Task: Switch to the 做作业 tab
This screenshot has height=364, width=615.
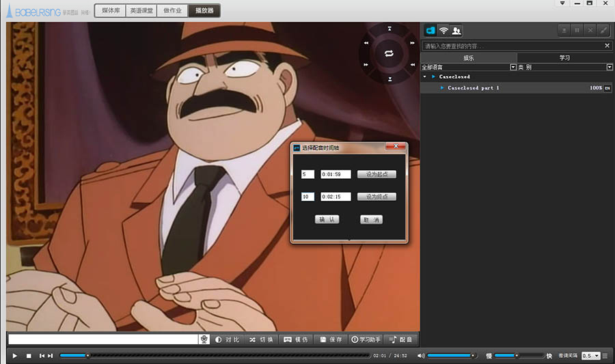Action: (172, 10)
